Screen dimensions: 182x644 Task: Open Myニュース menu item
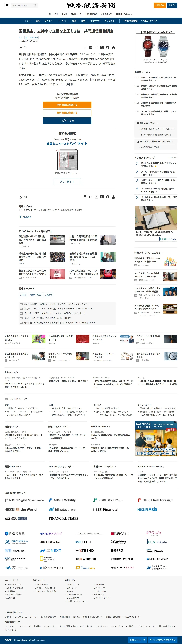point(76,14)
